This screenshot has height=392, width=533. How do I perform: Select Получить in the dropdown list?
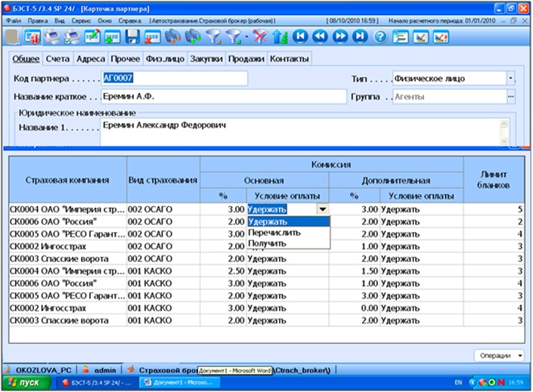(289, 243)
